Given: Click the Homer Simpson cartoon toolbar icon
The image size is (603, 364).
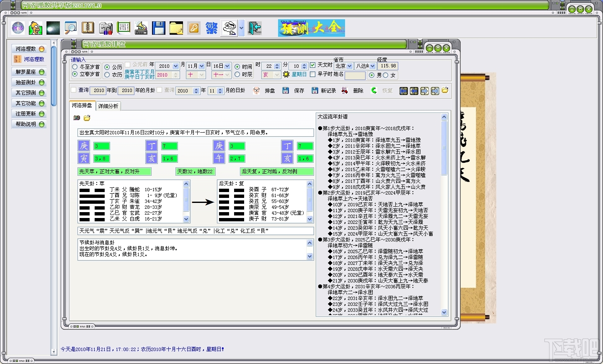Looking at the screenshot, I should point(35,28).
